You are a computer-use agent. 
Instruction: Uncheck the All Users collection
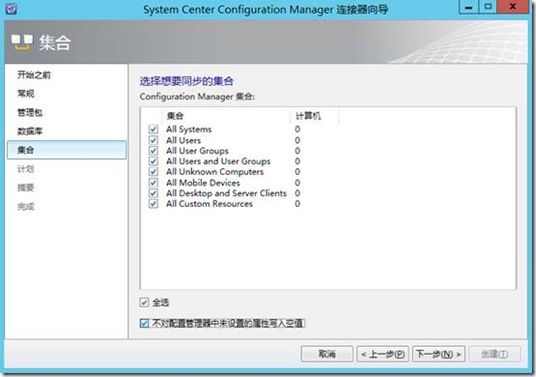(153, 140)
